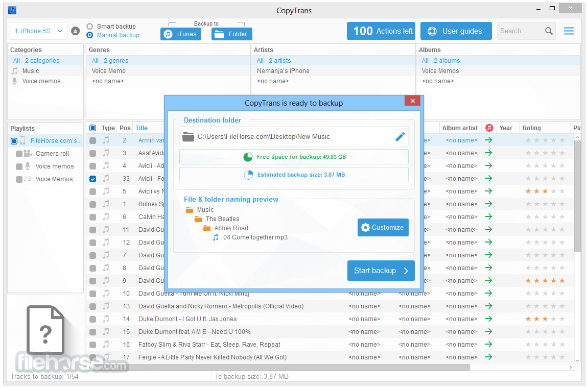This screenshot has width=588, height=388.
Task: Click the Search input field
Action: click(521, 31)
